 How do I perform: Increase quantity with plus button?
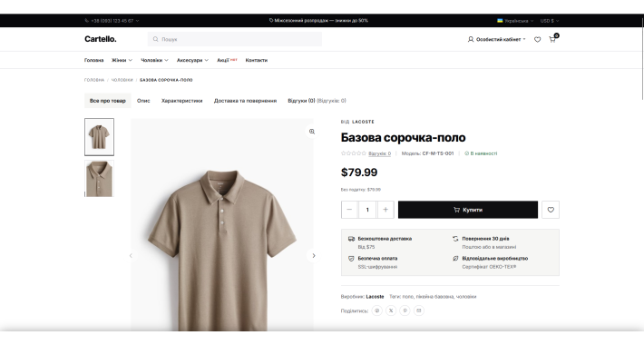coord(385,210)
